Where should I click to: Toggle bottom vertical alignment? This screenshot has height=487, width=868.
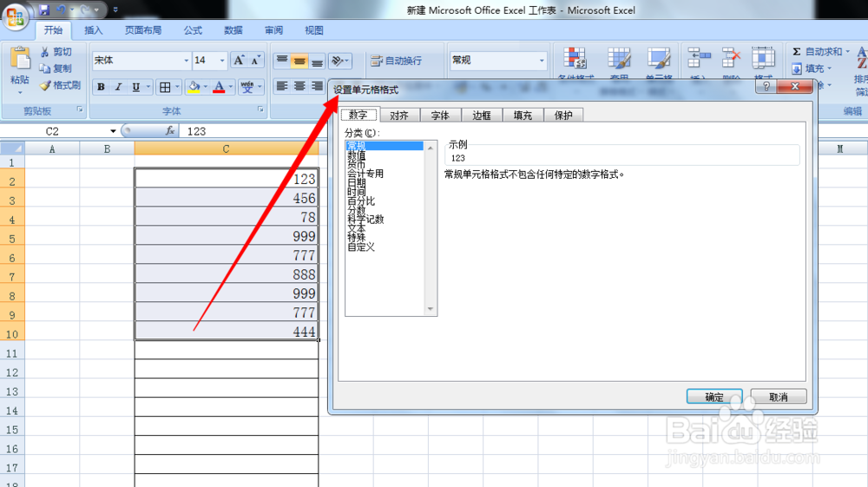pyautogui.click(x=317, y=60)
